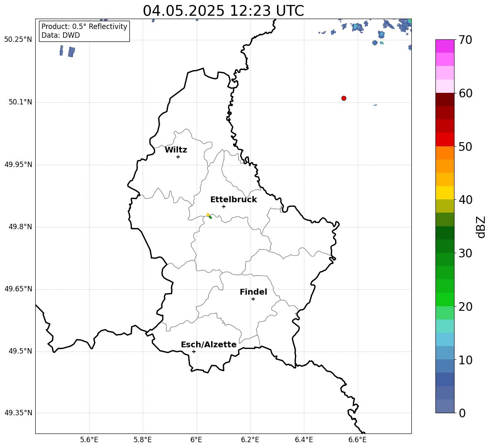Click the 'Findel' city label

pos(253,292)
